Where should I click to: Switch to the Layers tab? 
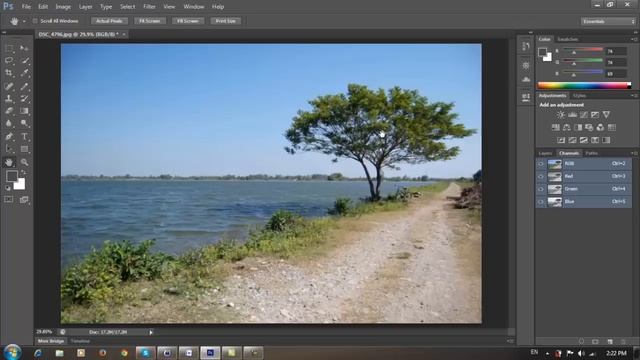pyautogui.click(x=545, y=153)
